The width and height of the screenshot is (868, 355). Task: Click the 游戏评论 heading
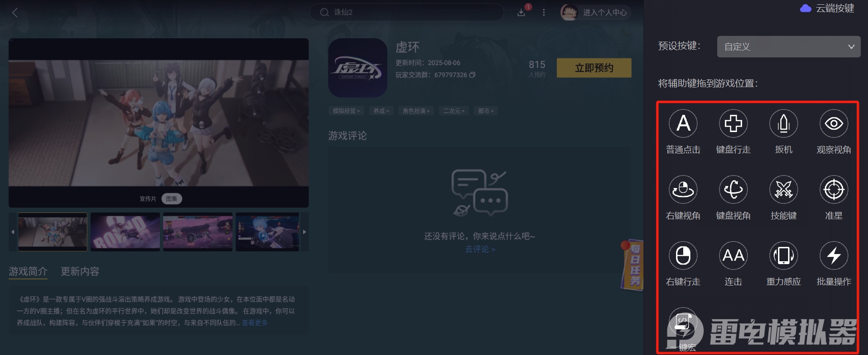click(348, 136)
